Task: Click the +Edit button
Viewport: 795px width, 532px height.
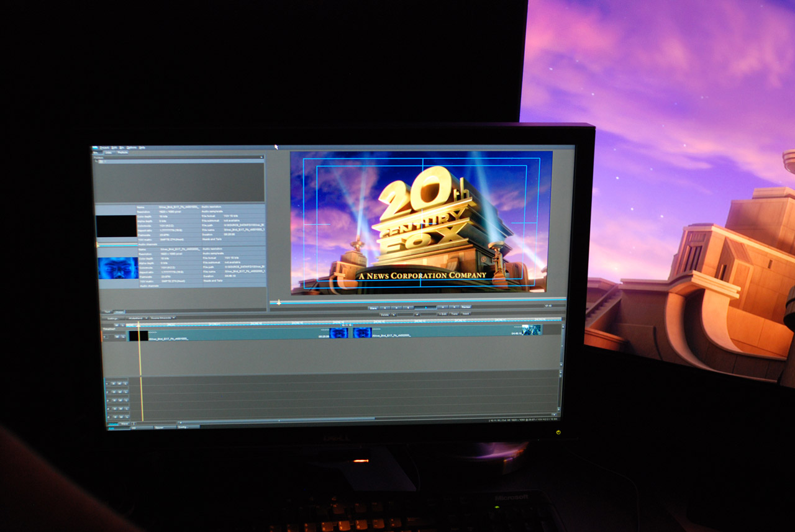Action: pos(443,314)
